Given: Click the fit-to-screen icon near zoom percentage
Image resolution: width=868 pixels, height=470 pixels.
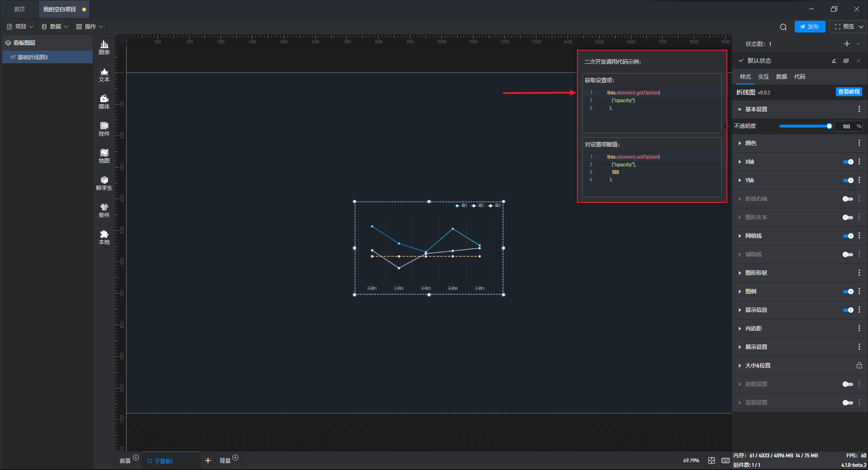Looking at the screenshot, I should click(x=712, y=461).
